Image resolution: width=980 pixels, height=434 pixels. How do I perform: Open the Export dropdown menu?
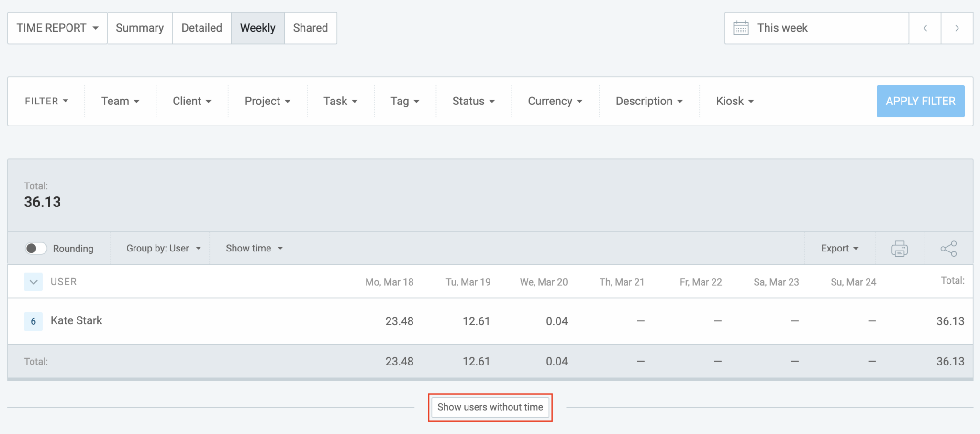(x=839, y=249)
